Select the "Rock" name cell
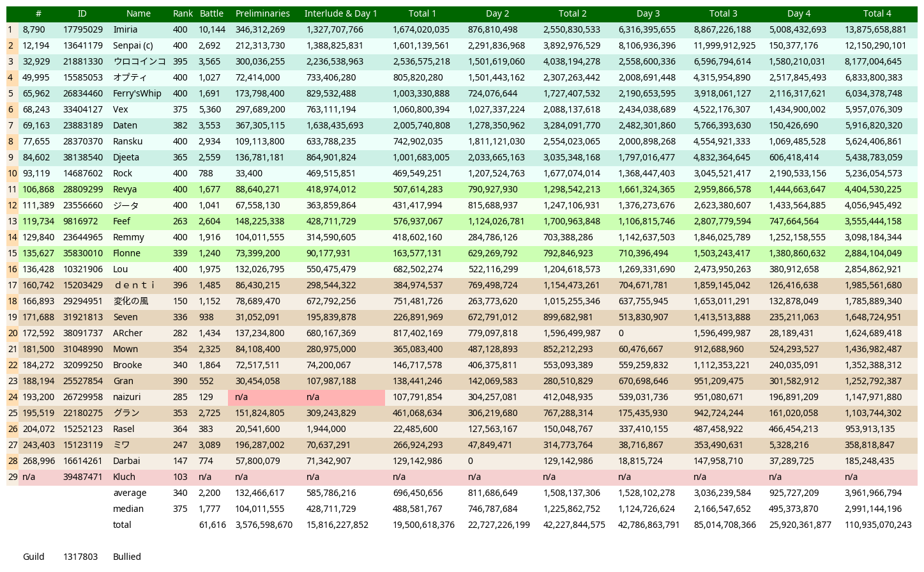The width and height of the screenshot is (924, 572). point(123,173)
